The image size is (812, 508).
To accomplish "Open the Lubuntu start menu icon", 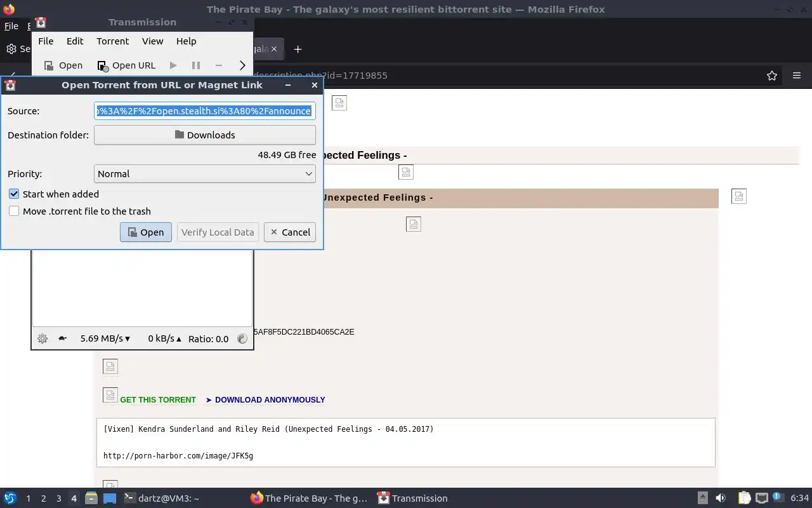I will pyautogui.click(x=10, y=498).
